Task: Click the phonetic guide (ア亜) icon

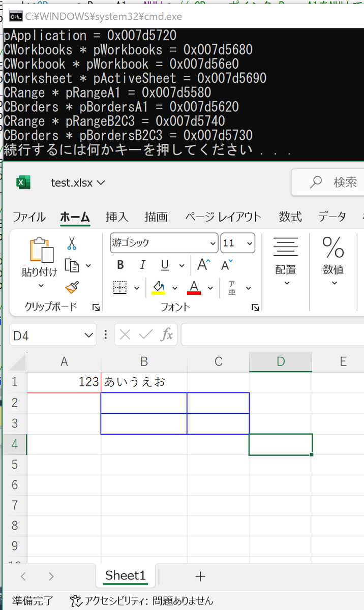Action: (x=232, y=288)
